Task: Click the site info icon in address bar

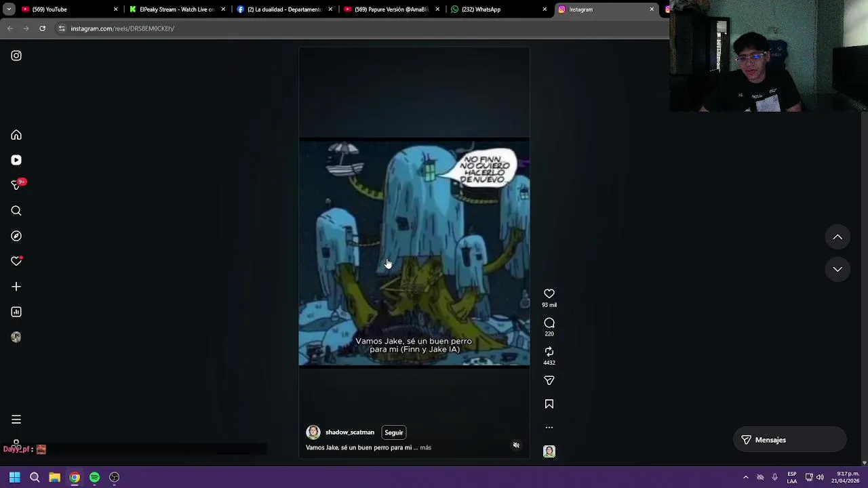Action: [61, 28]
